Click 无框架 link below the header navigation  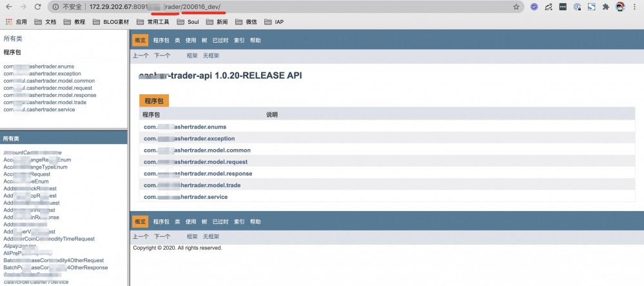(211, 56)
